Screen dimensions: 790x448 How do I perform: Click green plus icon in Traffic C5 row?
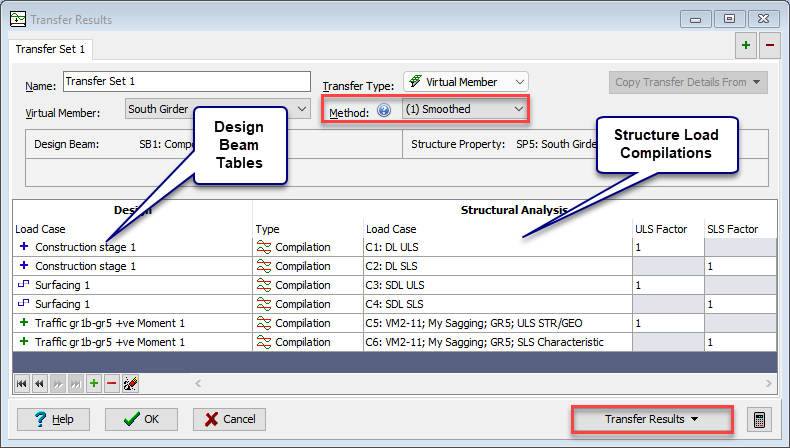click(24, 323)
